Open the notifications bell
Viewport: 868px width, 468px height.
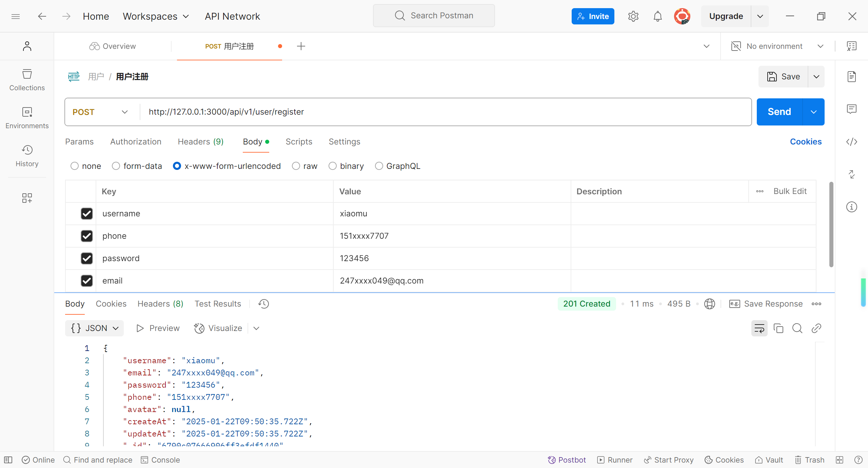pos(657,16)
